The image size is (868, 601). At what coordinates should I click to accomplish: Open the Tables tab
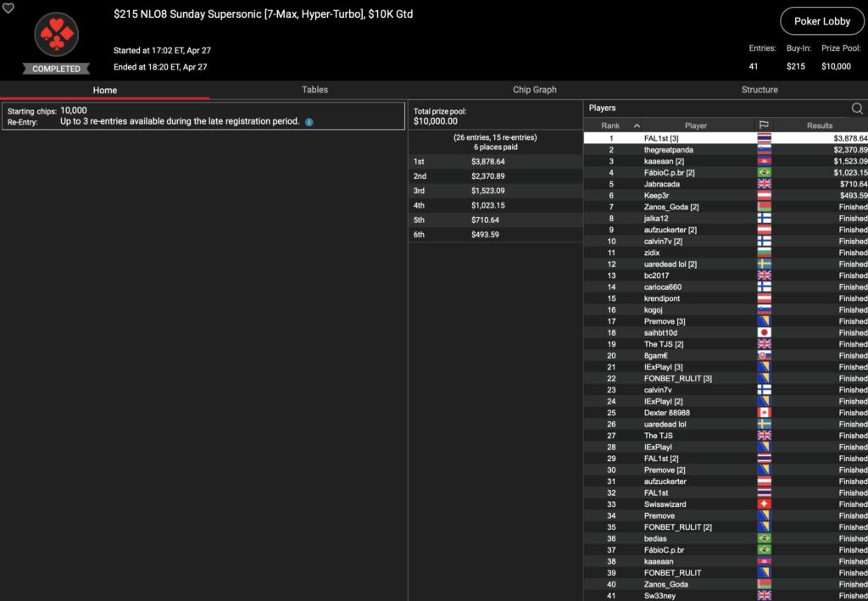(314, 90)
